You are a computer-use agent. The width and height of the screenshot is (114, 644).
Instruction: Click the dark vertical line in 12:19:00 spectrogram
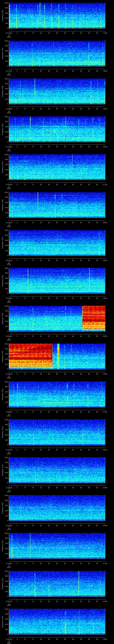coord(65,129)
